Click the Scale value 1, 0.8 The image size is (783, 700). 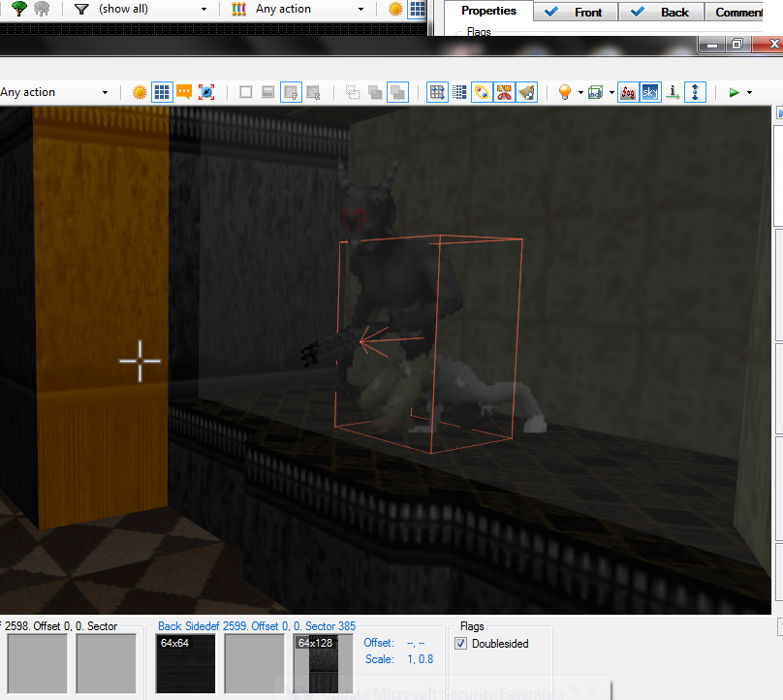tap(420, 659)
